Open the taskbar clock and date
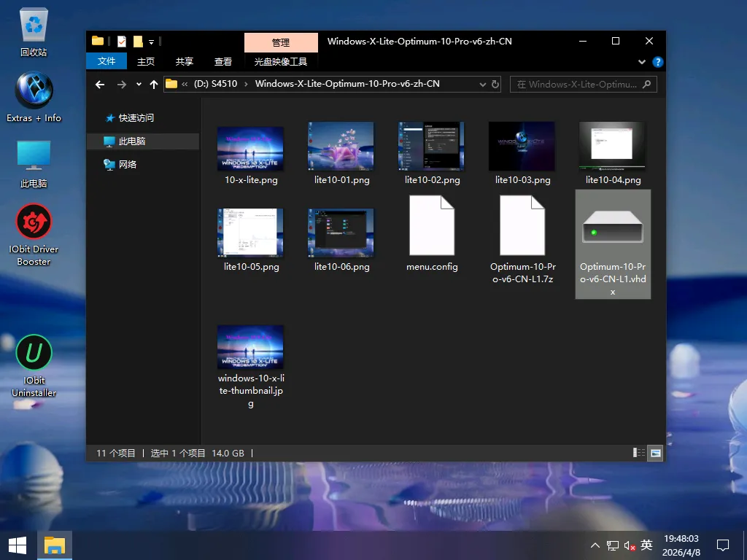Image resolution: width=747 pixels, height=560 pixels. coord(681,545)
